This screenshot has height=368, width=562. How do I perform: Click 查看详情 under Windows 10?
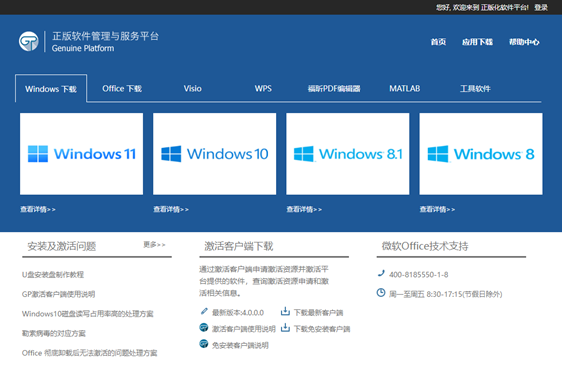[171, 209]
